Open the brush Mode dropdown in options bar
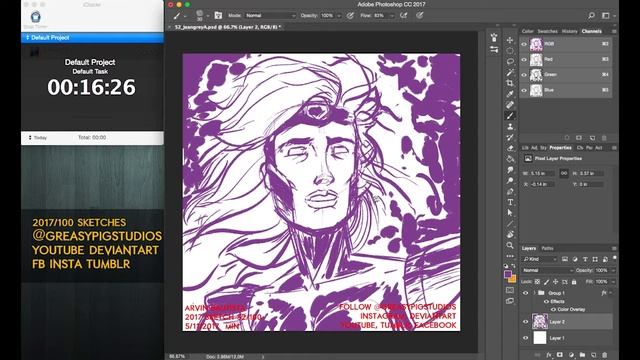The height and width of the screenshot is (360, 640). 270,16
